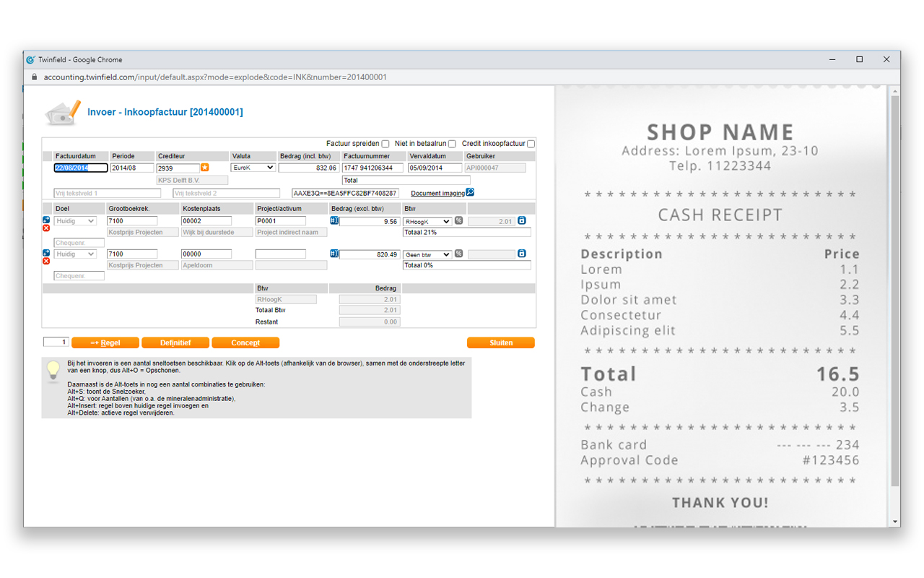Viewport: 924px width, 578px height.
Task: Click the line count field next to Regel
Action: 56,342
